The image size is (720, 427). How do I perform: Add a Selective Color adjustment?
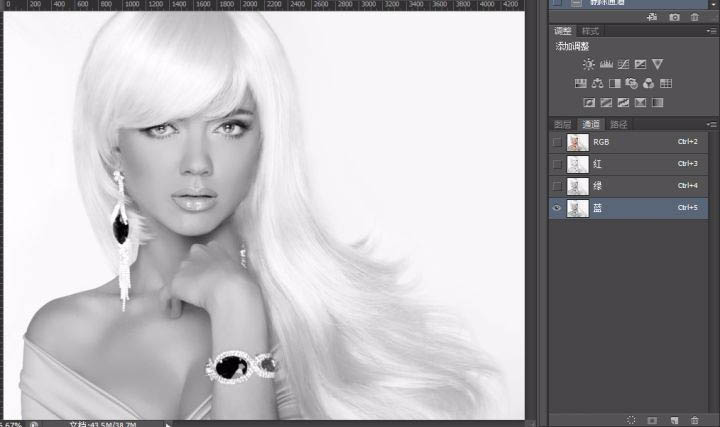[640, 102]
